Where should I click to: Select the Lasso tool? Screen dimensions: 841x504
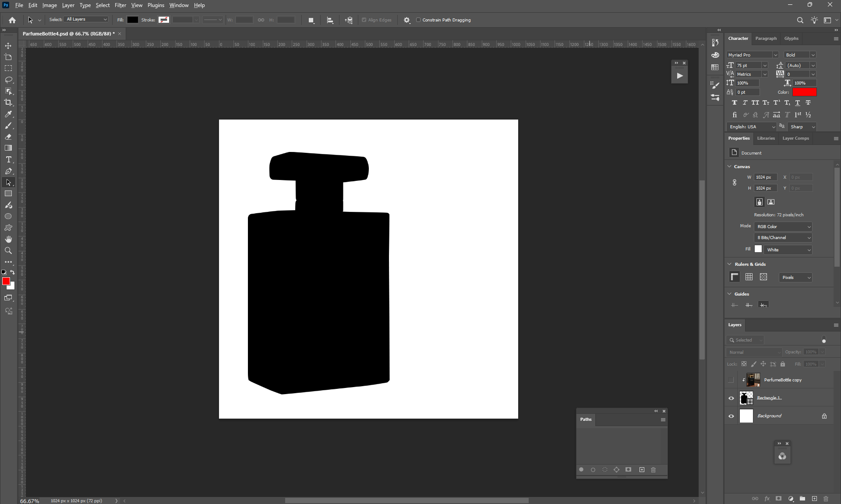coord(8,80)
